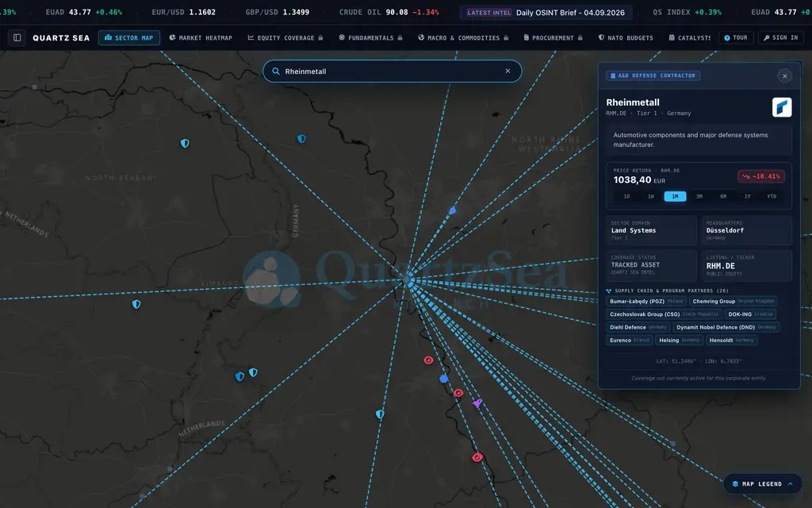Screen dimensions: 812x508
Task: Toggle the sidebar panel icon
Action: pos(17,38)
